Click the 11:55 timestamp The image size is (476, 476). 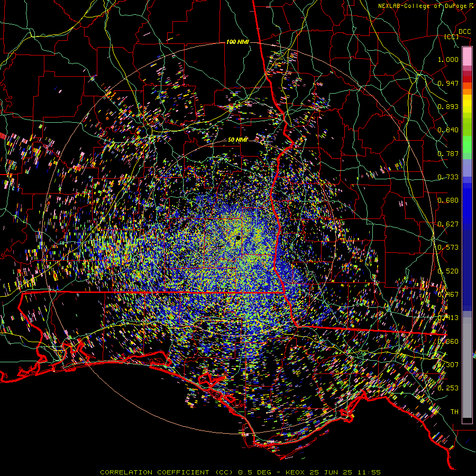pyautogui.click(x=369, y=472)
